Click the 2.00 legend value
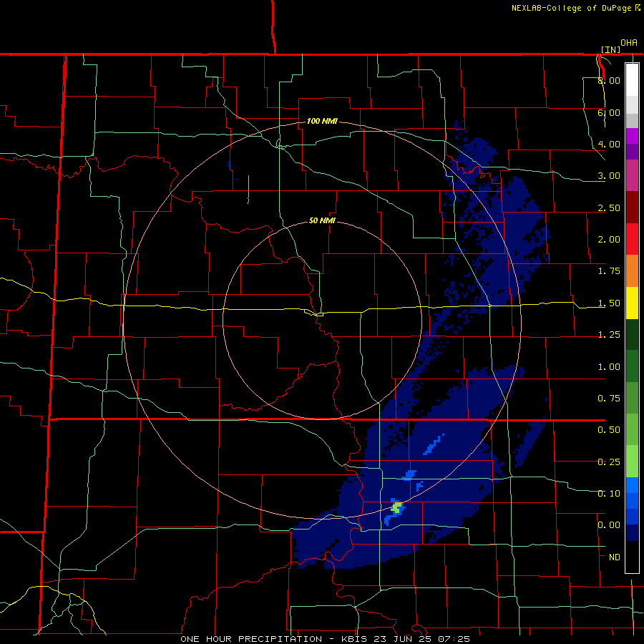 [x=609, y=240]
